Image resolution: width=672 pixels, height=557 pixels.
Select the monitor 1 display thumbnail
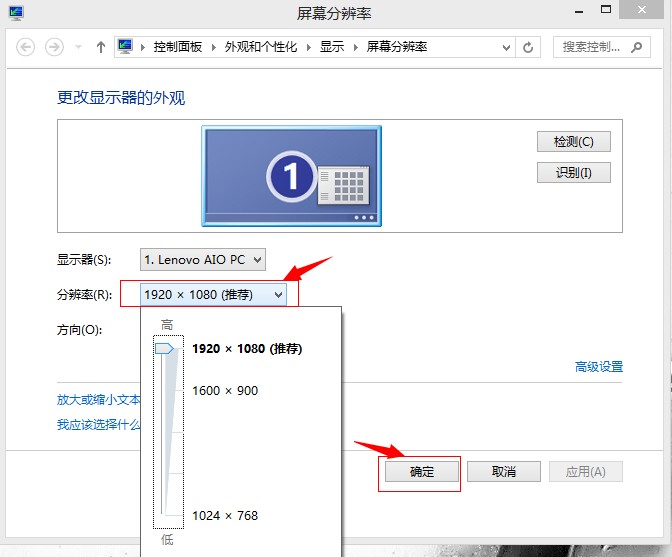point(291,177)
